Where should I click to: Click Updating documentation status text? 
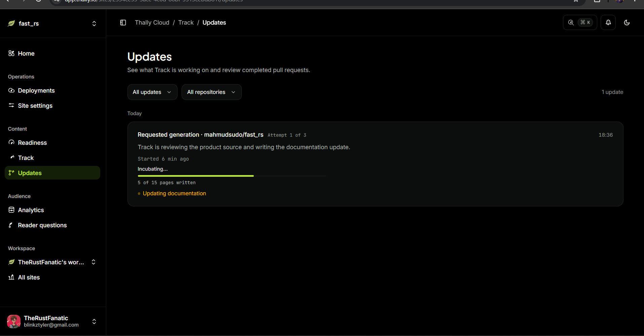point(174,193)
